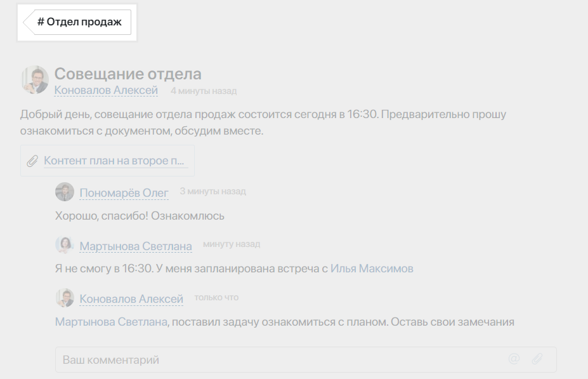Click the 'минуту назад' comment timestamp
The width and height of the screenshot is (588, 379).
tap(232, 244)
